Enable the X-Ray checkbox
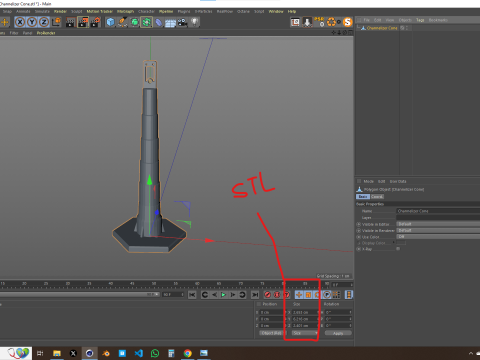 click(398, 249)
